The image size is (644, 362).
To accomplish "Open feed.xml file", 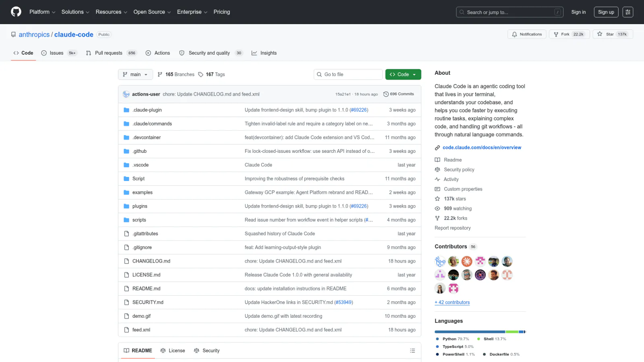I will (x=141, y=330).
